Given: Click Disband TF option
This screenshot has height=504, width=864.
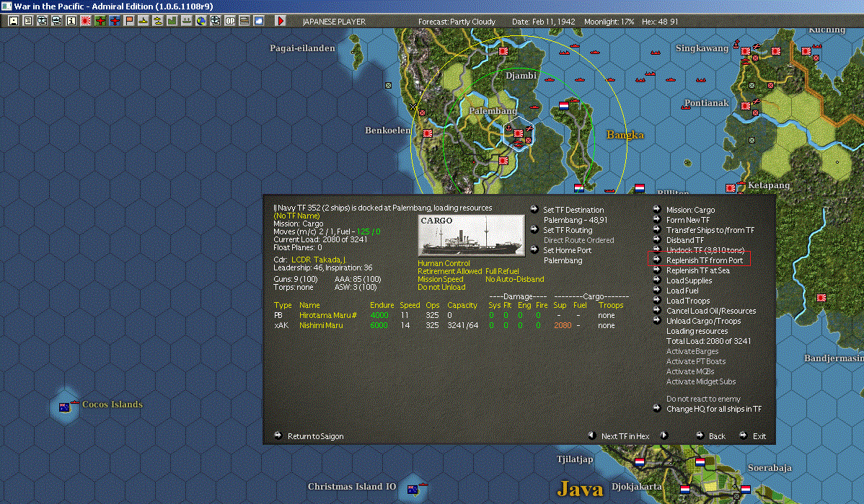Looking at the screenshot, I should tap(685, 240).
